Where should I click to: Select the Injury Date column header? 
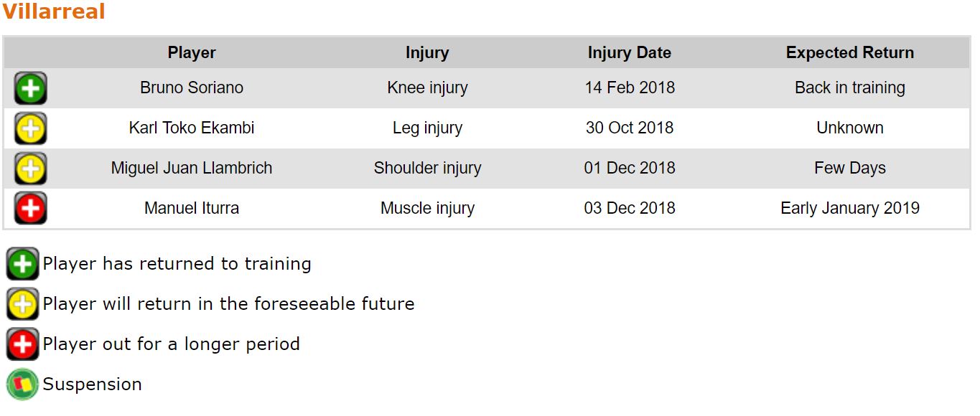630,53
